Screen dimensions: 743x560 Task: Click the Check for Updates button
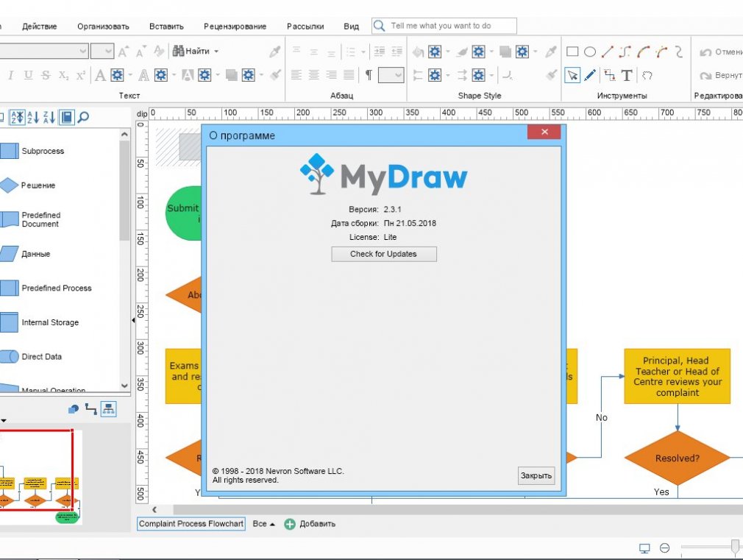pyautogui.click(x=384, y=254)
